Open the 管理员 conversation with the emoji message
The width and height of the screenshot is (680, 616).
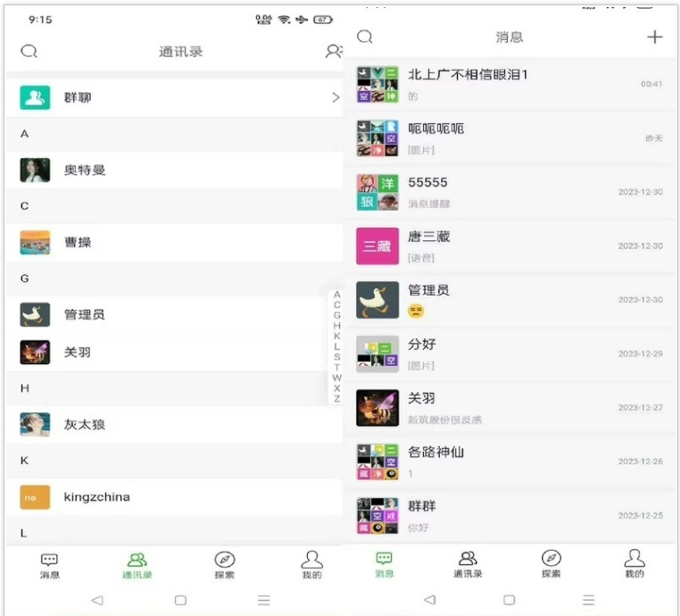510,300
